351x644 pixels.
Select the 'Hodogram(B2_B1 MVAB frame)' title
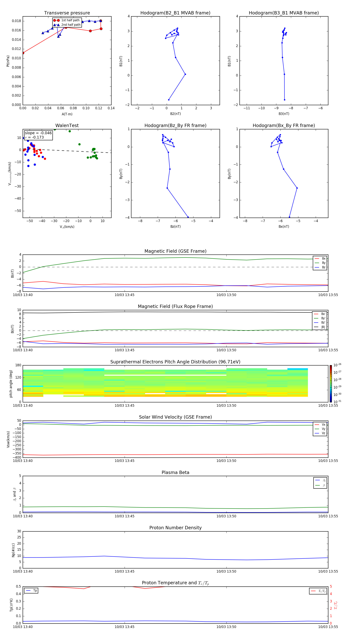click(x=175, y=13)
